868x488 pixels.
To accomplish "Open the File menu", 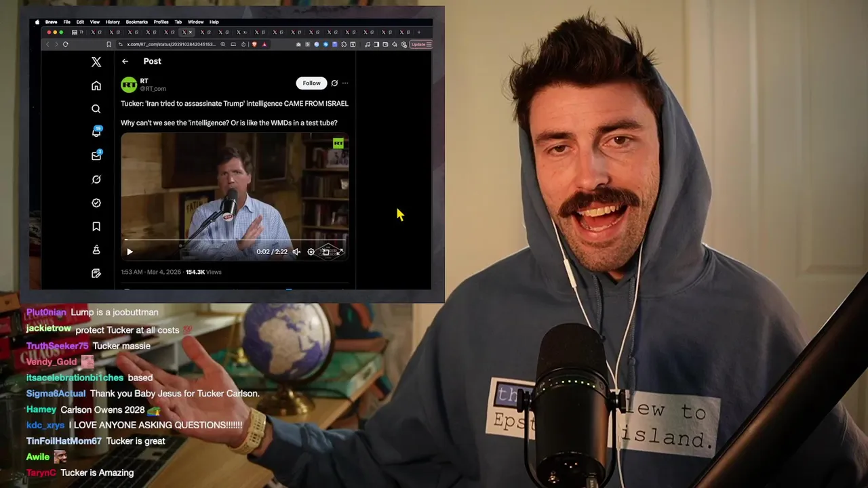I will (66, 22).
